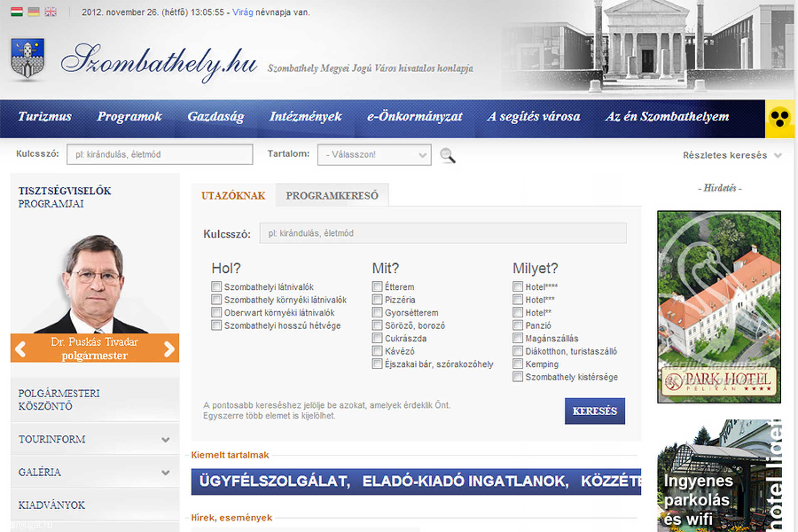Expand Részletes keresés advanced search
This screenshot has height=532, width=798.
tap(732, 155)
